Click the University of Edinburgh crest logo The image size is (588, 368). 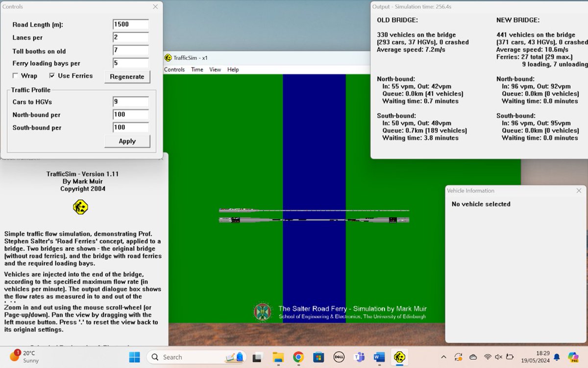tap(262, 312)
